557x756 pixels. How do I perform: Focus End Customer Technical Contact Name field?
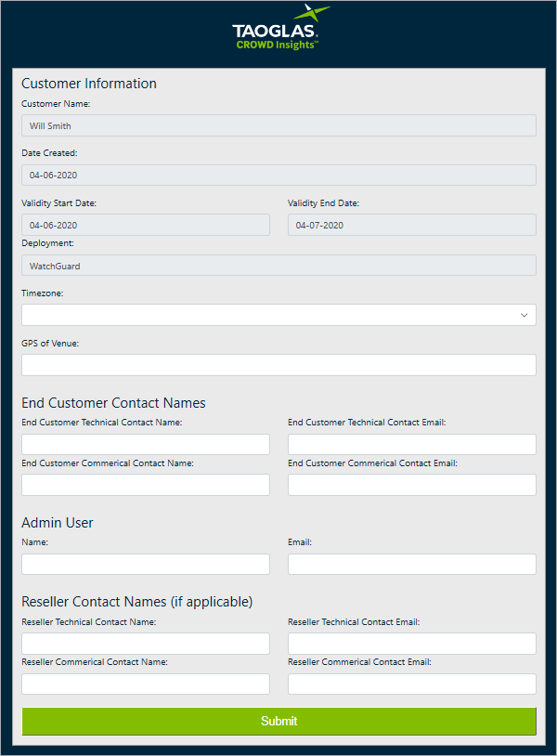146,444
